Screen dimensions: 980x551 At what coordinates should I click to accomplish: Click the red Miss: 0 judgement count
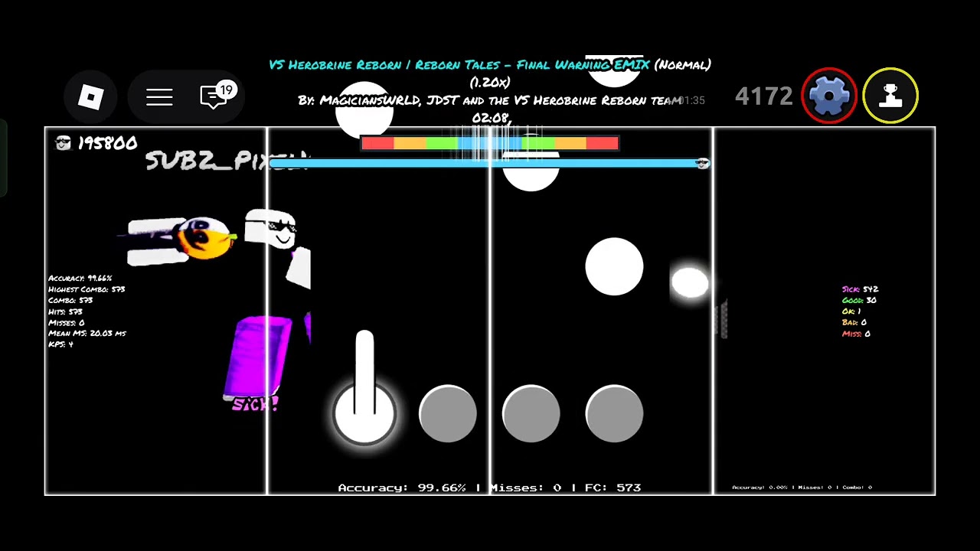coord(856,334)
